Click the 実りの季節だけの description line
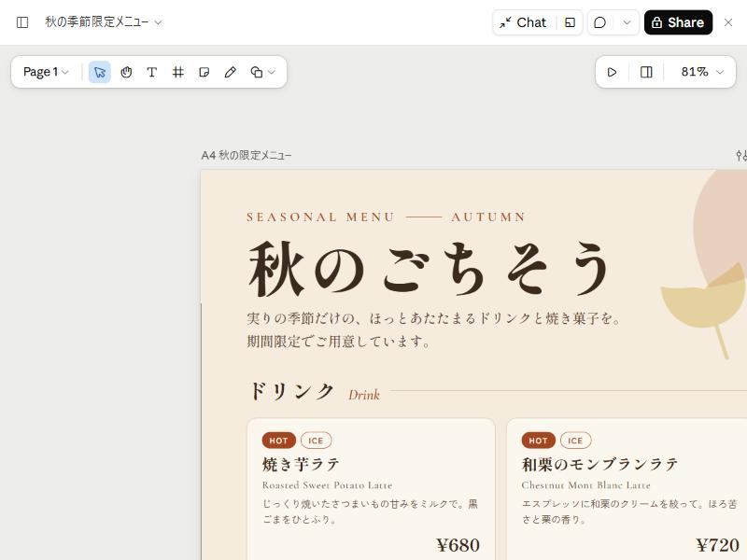Viewport: 747px width, 560px height. tap(434, 318)
